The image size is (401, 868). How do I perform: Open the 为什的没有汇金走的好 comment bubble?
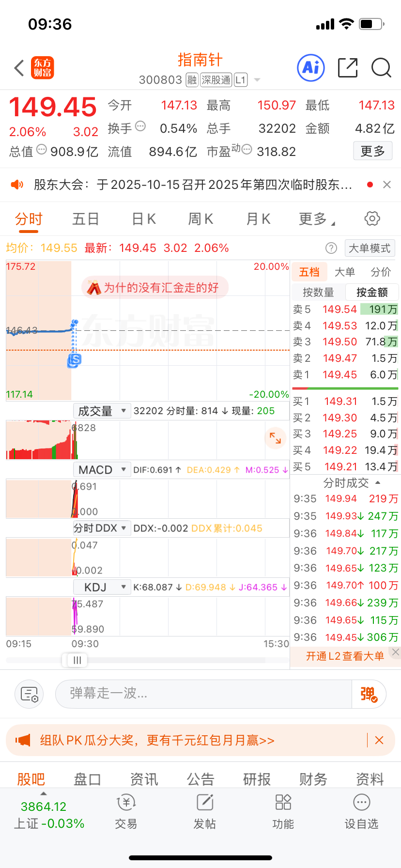[155, 288]
